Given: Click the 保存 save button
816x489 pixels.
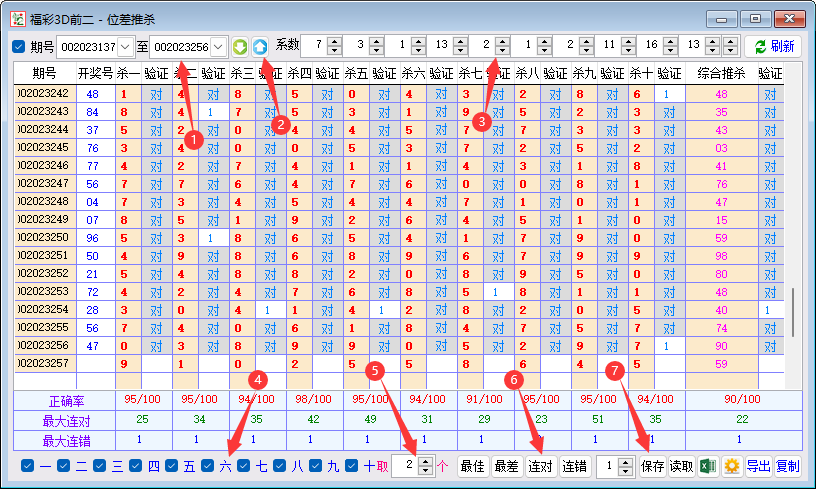Looking at the screenshot, I should pos(652,466).
